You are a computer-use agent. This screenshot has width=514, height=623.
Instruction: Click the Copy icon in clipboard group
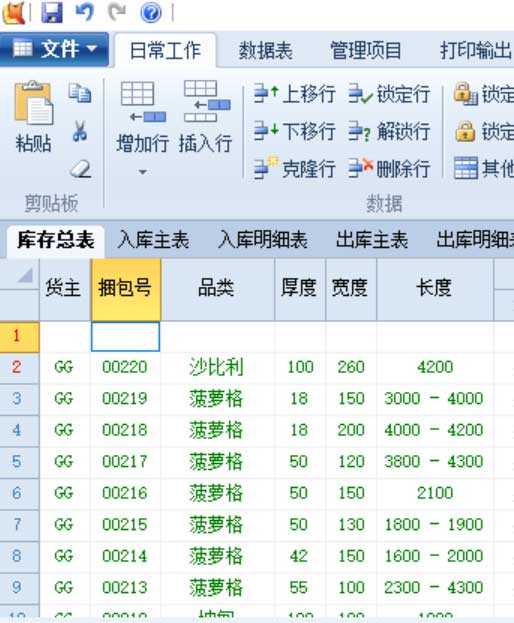pyautogui.click(x=80, y=93)
